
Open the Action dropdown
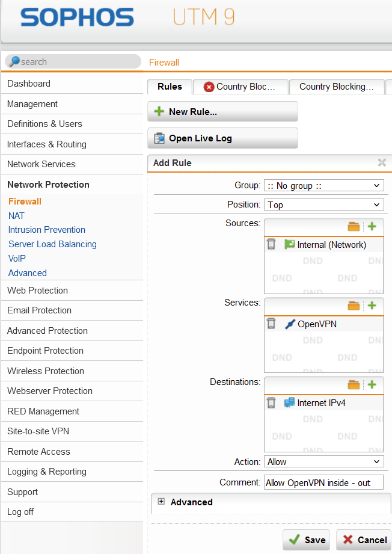(323, 462)
